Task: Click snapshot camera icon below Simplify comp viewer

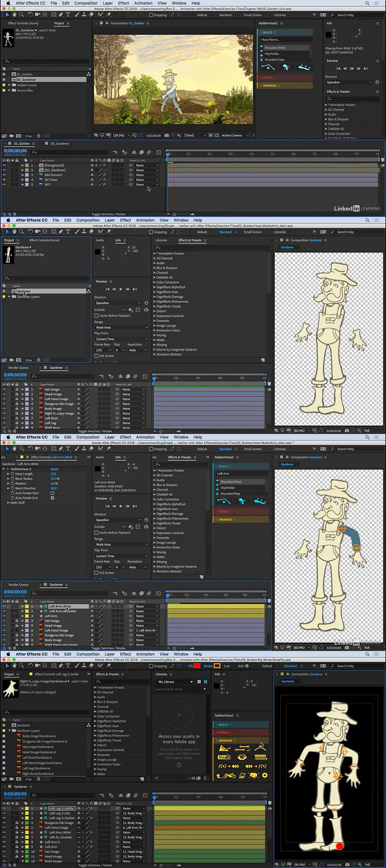Action: point(347,864)
